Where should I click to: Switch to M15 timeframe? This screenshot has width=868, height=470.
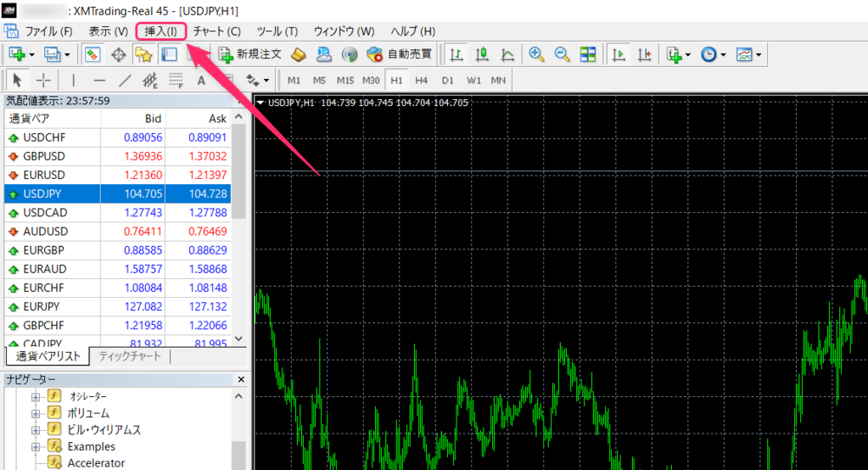[345, 81]
